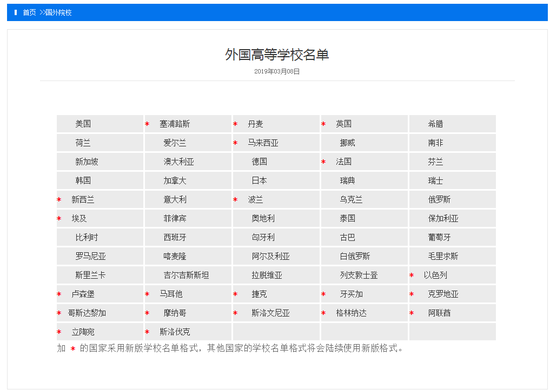Open the 俄罗斯 school list

pyautogui.click(x=439, y=200)
